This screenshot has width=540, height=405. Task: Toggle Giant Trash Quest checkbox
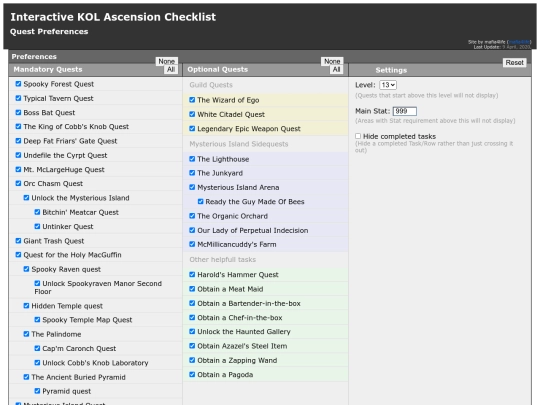18,241
